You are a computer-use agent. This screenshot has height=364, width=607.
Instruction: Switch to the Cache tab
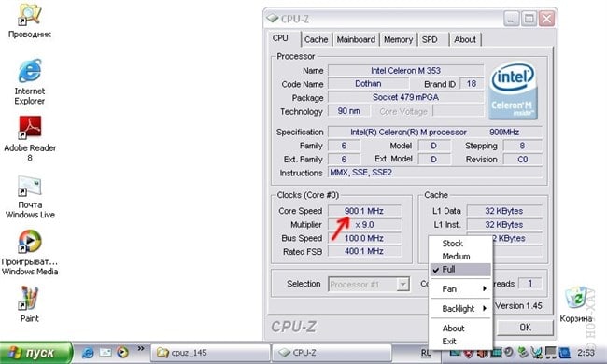pos(316,39)
